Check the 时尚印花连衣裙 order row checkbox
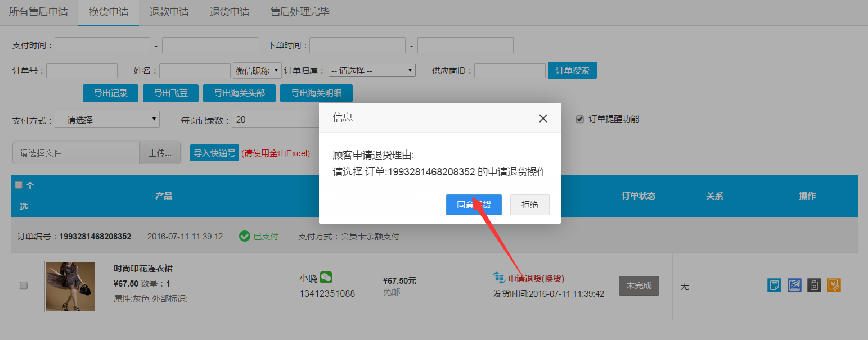 (x=24, y=285)
